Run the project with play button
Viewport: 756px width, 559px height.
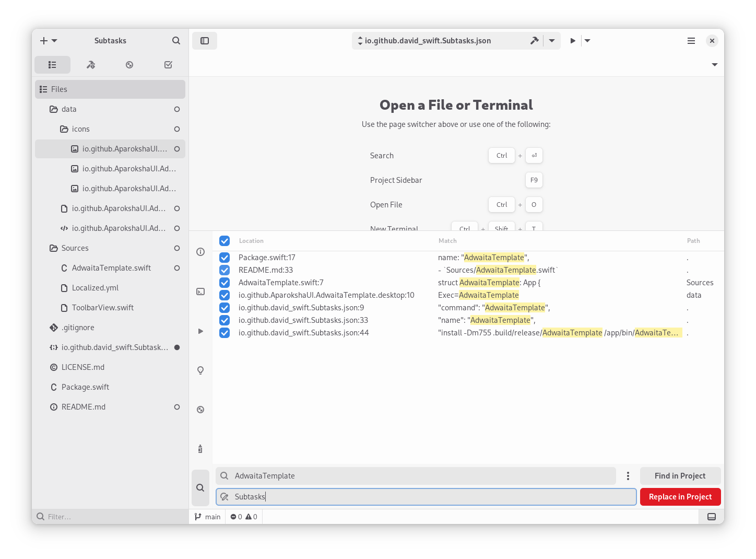[x=573, y=41]
